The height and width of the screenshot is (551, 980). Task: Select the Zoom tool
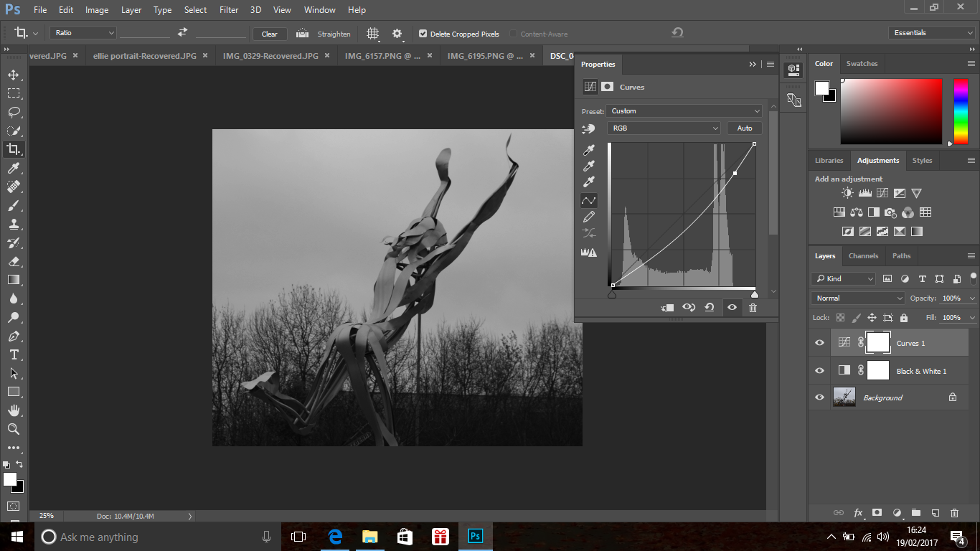(x=14, y=429)
